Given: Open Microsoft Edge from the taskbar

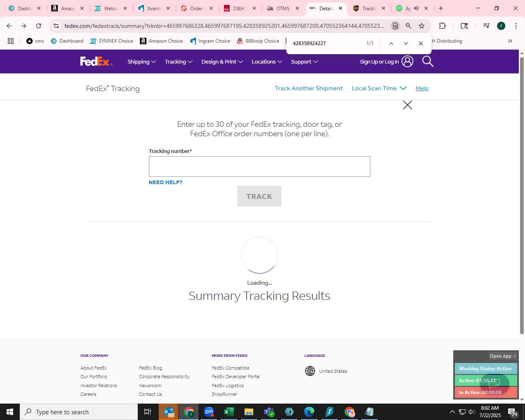Looking at the screenshot, I should point(309,412).
